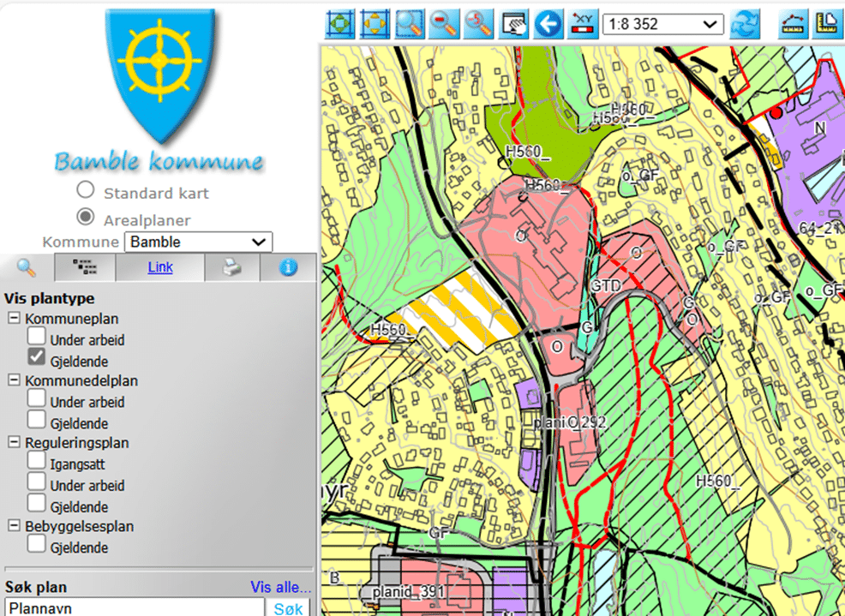Viewport: 845px width, 616px height.
Task: Uncheck Gjeldende under Kommuneplan
Action: click(37, 356)
